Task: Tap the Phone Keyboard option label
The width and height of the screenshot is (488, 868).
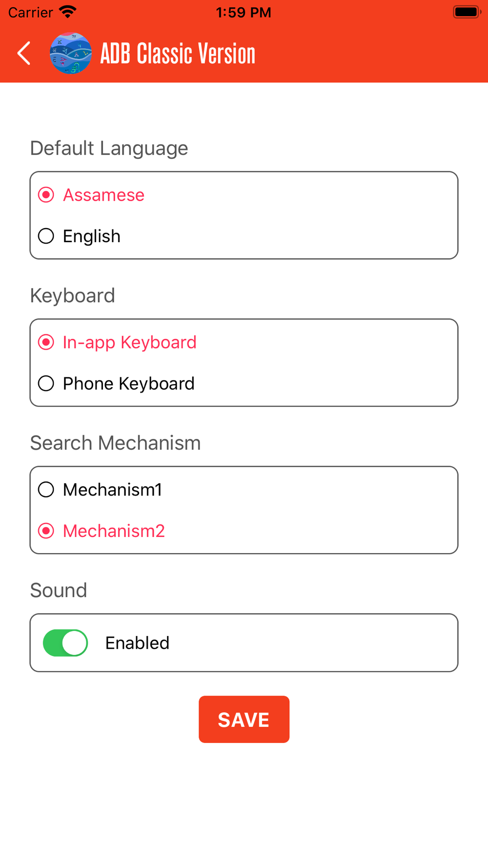Action: [129, 384]
